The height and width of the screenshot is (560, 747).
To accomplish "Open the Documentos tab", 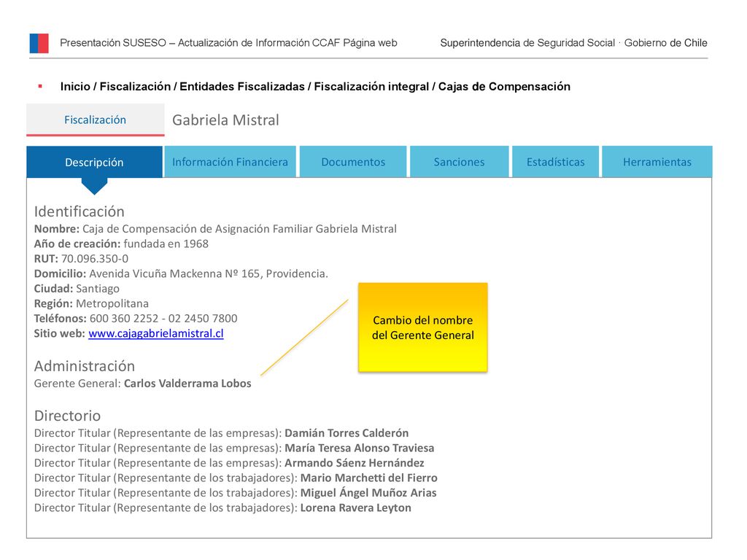I will pyautogui.click(x=353, y=162).
